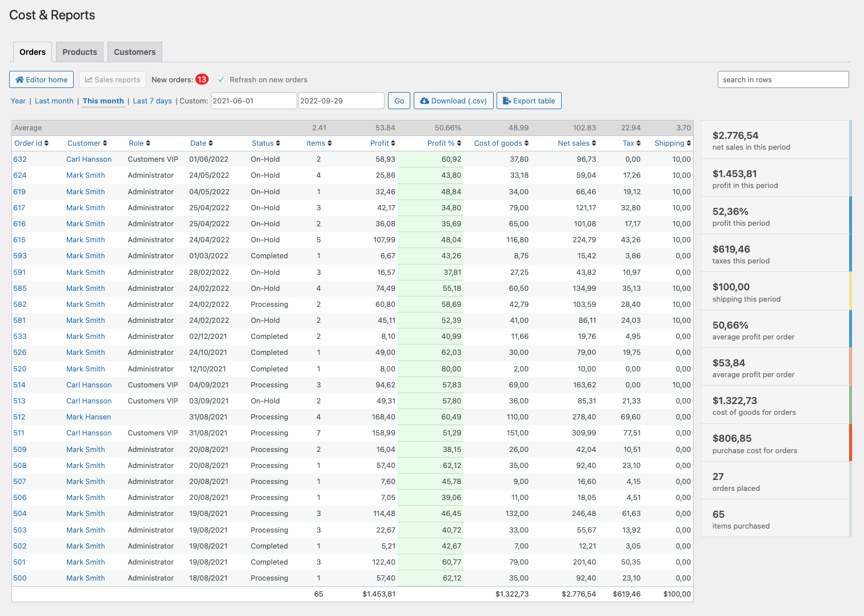The width and height of the screenshot is (864, 616).
Task: Click the cloud icon on Download (.csv)
Action: 425,101
